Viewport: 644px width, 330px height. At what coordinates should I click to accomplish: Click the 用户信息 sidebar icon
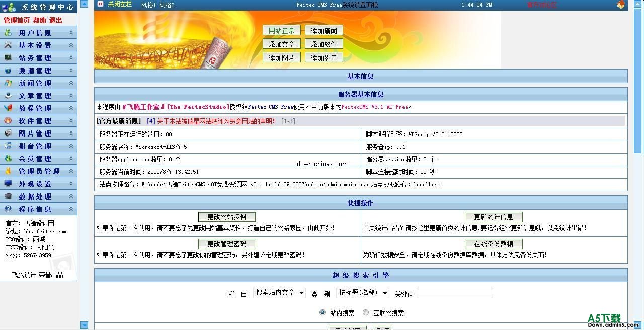8,33
